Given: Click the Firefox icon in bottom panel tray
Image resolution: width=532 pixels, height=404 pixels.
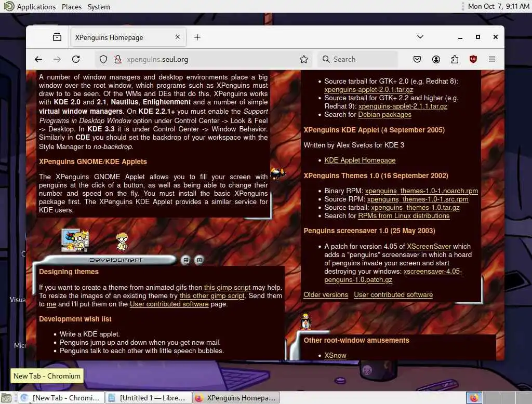Looking at the screenshot, I should tap(474, 398).
